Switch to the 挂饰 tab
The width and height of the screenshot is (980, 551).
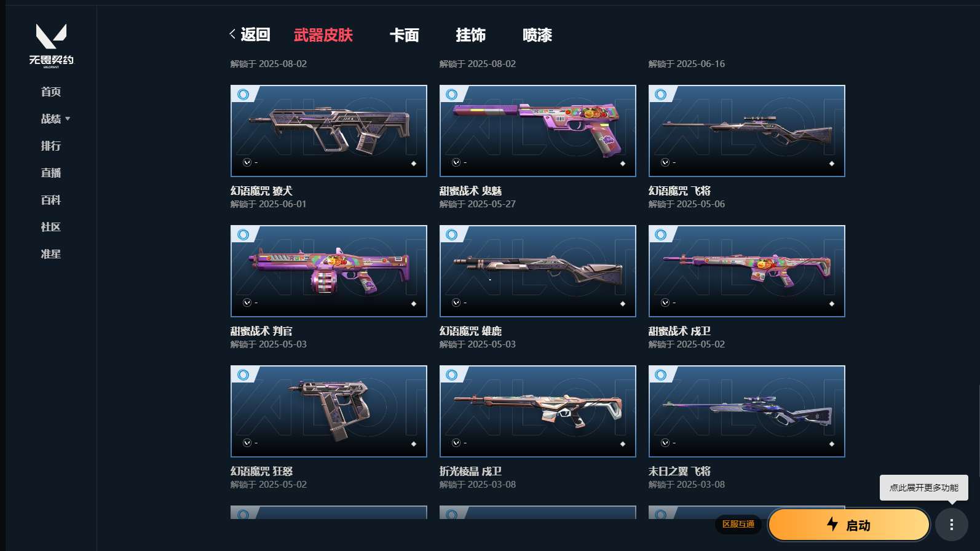[x=471, y=35]
